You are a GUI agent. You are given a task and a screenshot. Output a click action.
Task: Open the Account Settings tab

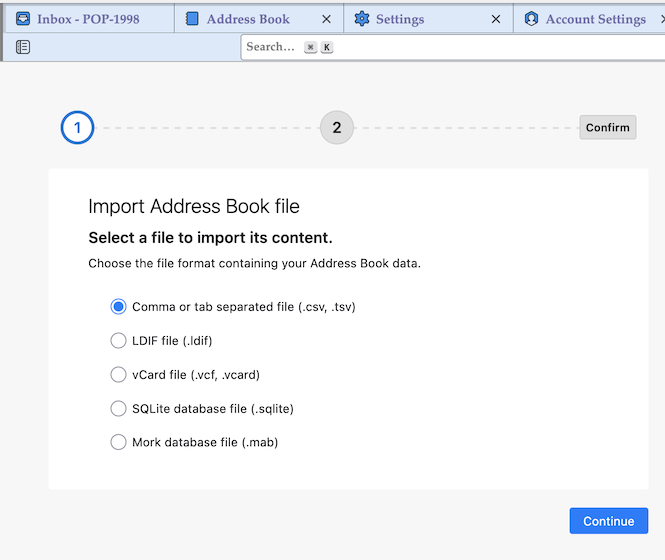(x=595, y=19)
